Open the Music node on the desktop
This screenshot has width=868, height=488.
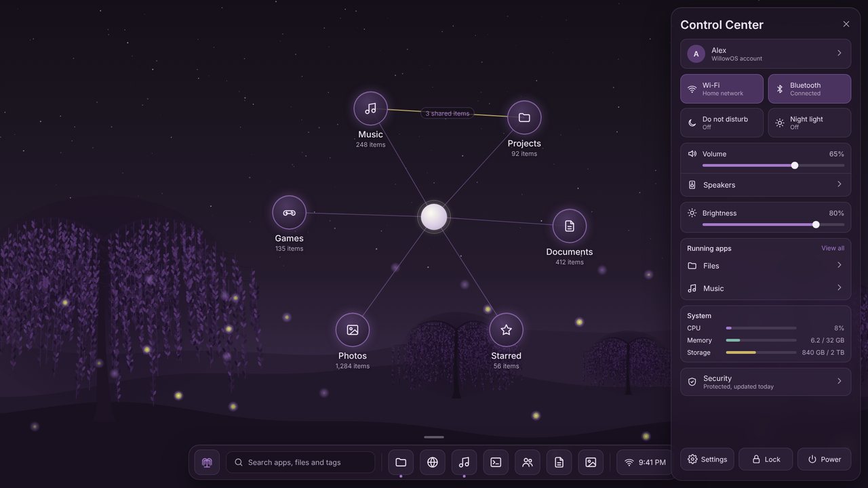tap(370, 108)
